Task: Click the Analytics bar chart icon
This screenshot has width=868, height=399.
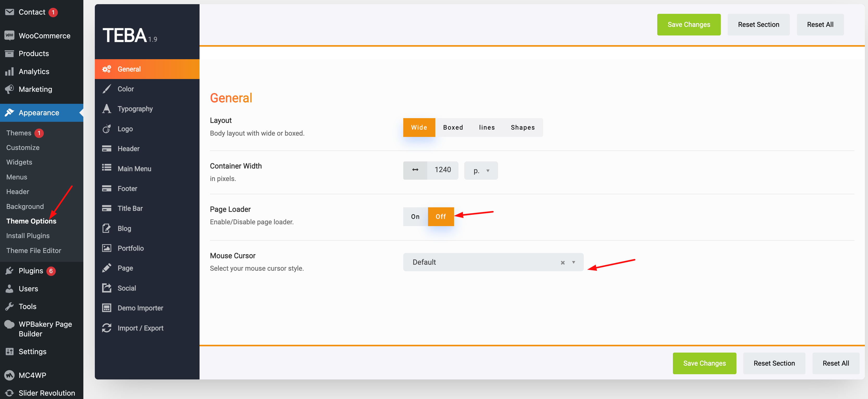Action: click(9, 71)
